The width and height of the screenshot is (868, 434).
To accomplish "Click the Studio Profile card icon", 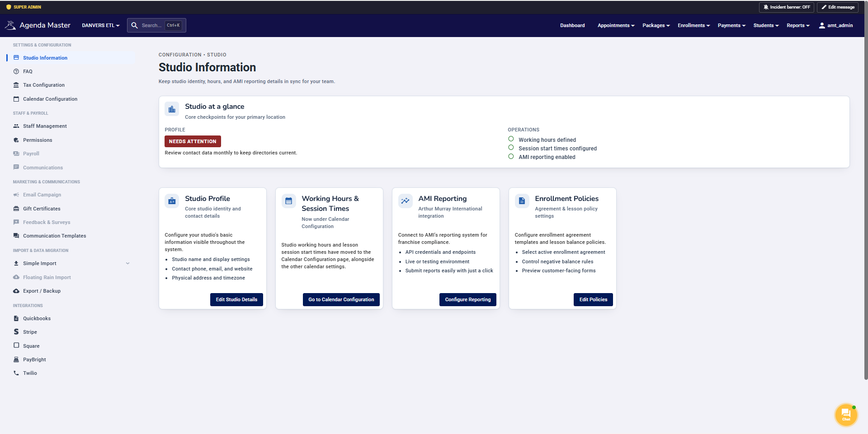I will [x=172, y=201].
